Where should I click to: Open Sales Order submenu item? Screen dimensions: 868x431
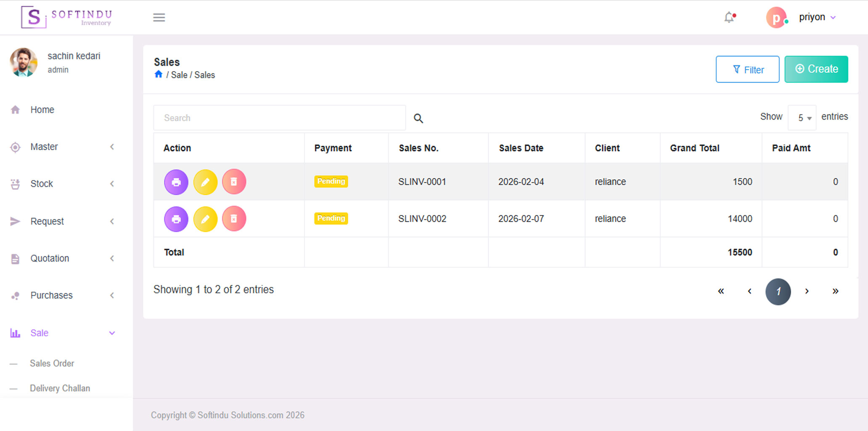52,363
